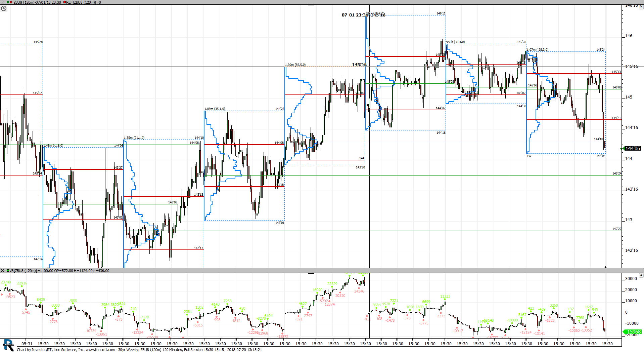Click the 144'21 red line label
The image size is (644, 352).
point(616,118)
